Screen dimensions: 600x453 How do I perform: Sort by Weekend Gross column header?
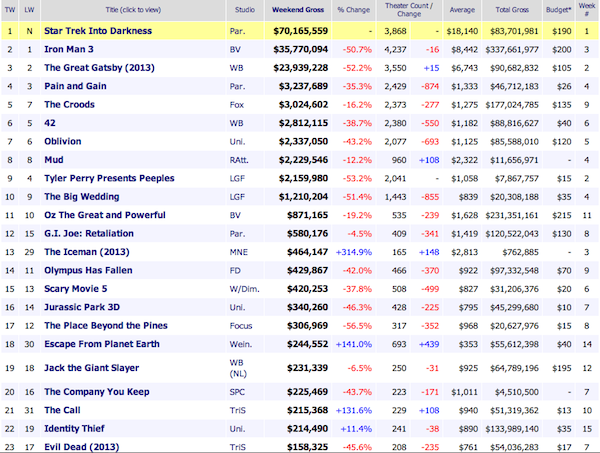(298, 10)
